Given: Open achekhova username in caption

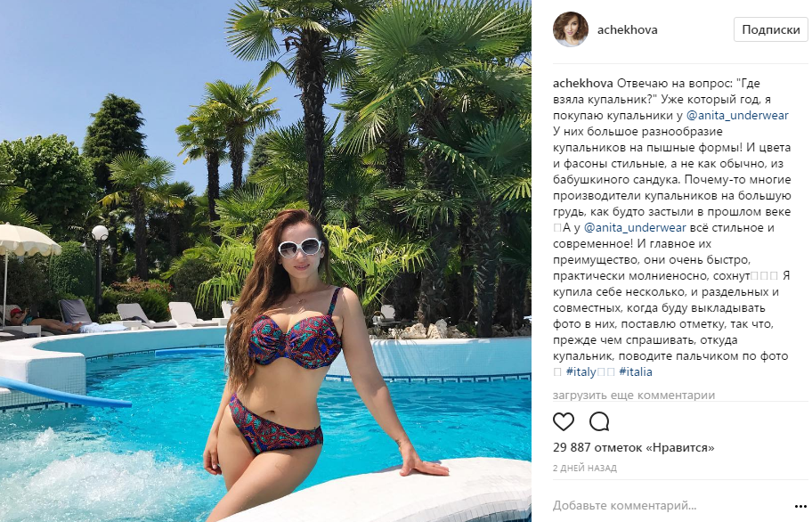Looking at the screenshot, I should pyautogui.click(x=582, y=84).
